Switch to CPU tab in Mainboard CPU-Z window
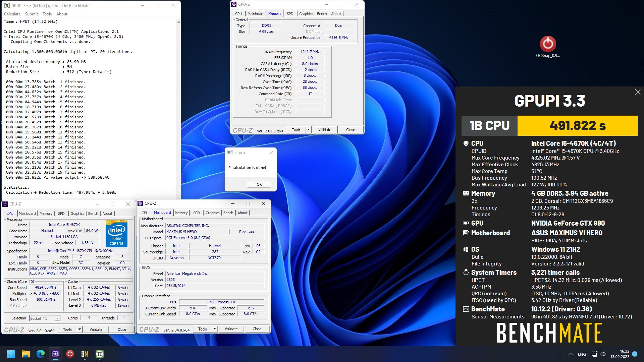Screen dimensions: 644x362 click(145, 213)
